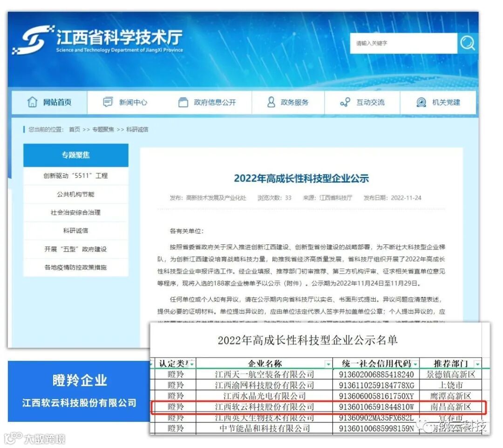Open the 认定类型 column filter dropdown
Screen dimensions: 503x448
[192, 364]
